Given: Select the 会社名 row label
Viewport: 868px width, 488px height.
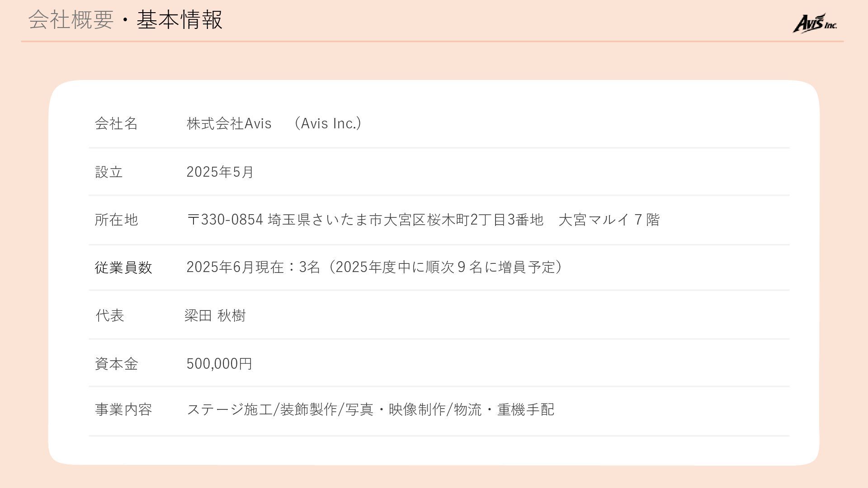Looking at the screenshot, I should click(x=116, y=123).
